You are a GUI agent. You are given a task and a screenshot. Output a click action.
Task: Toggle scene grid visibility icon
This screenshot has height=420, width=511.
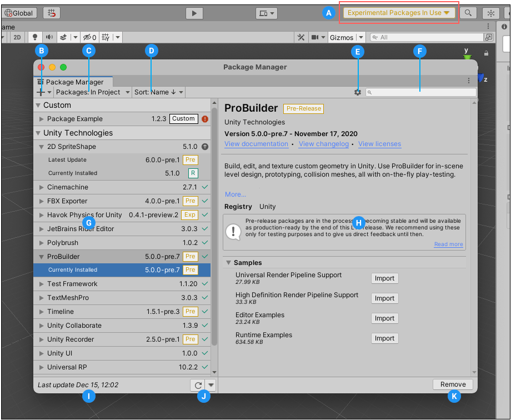click(x=106, y=38)
